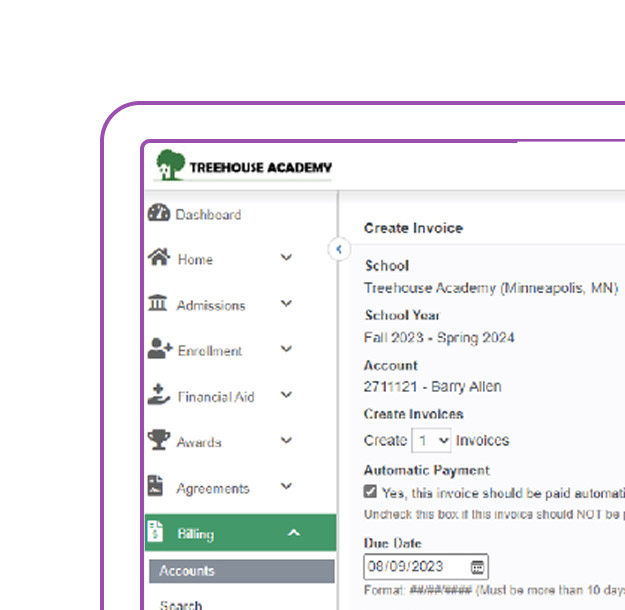Click the Automatic Payment confirmation label text
Viewport: 625px width, 610px height.
point(503,493)
